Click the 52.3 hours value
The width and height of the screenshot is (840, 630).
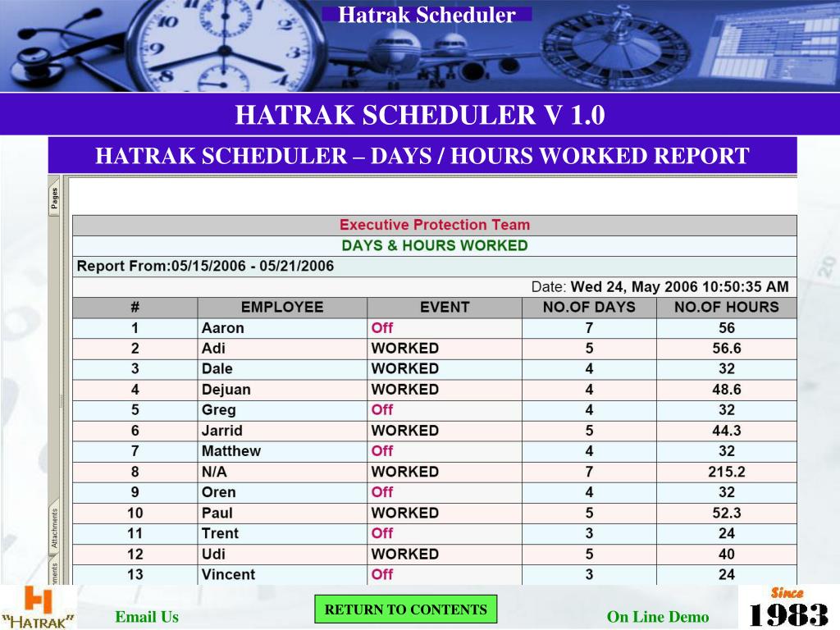point(727,514)
